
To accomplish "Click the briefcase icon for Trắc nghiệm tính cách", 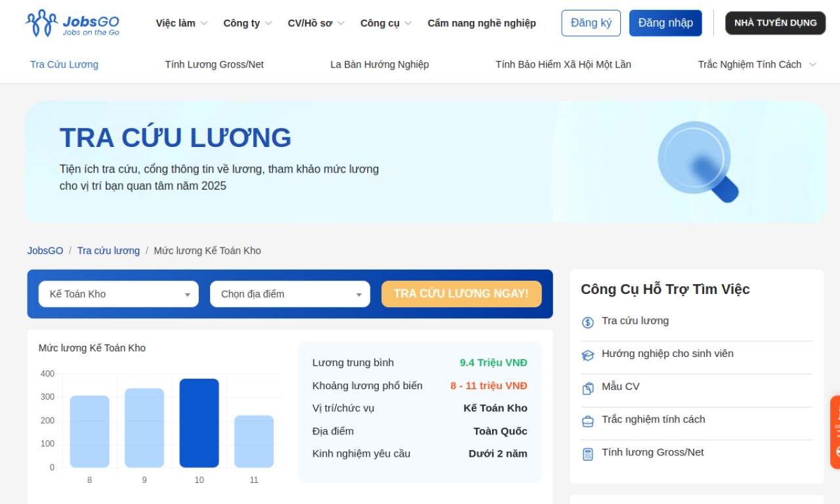I will tap(588, 421).
